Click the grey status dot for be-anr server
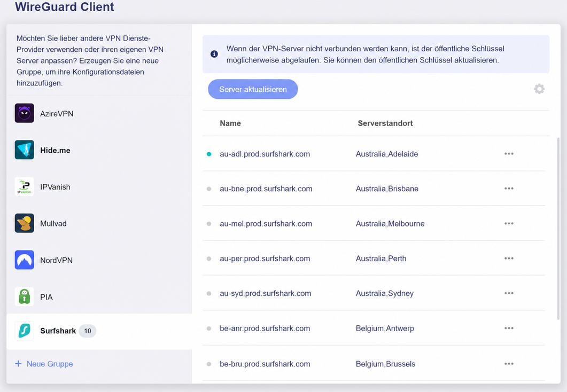 point(208,328)
